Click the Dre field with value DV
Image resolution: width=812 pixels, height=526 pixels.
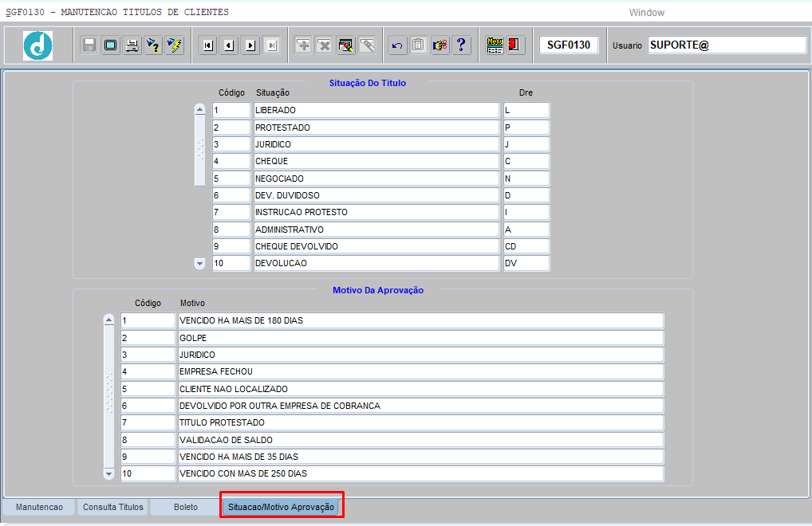[x=526, y=263]
